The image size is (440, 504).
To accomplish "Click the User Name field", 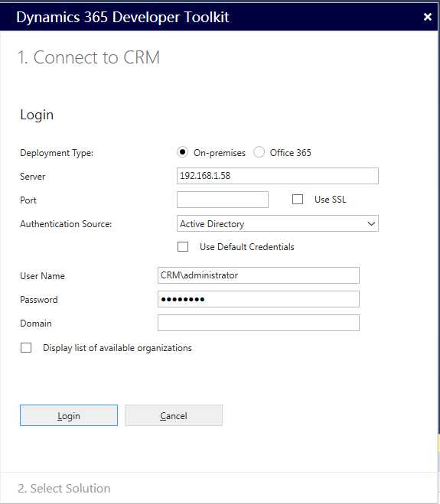I will (x=259, y=275).
